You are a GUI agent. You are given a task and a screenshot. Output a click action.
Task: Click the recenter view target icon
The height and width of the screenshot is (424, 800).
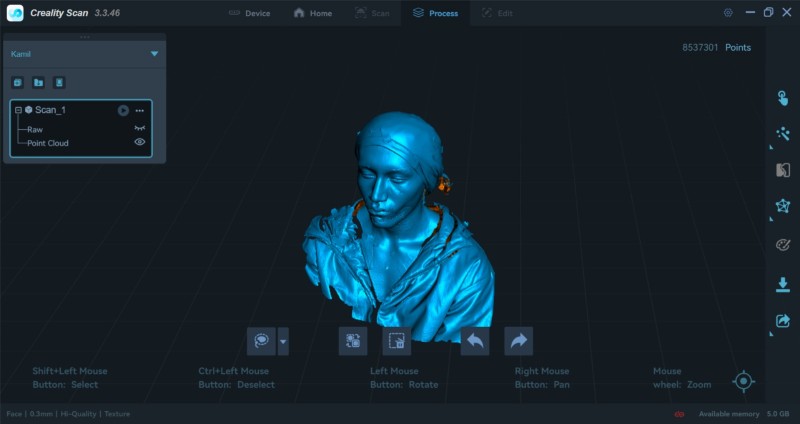743,381
